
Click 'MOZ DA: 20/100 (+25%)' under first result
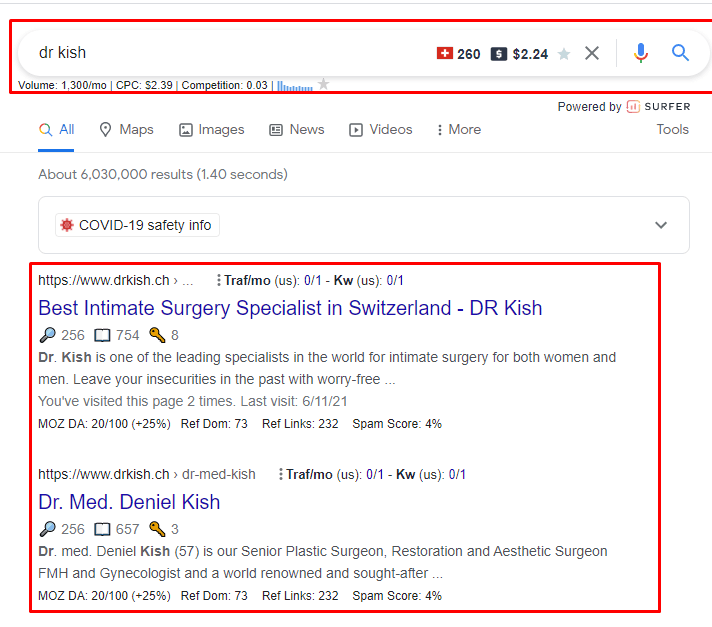(104, 424)
